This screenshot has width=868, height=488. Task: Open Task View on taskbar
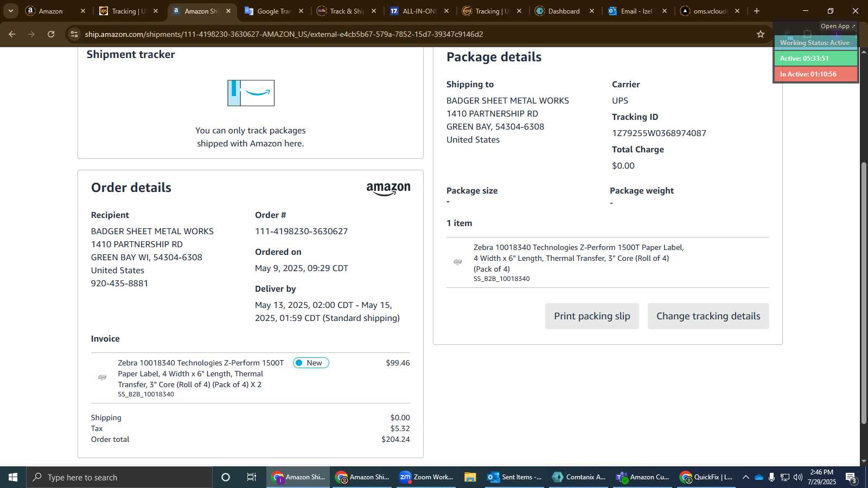coord(252,477)
